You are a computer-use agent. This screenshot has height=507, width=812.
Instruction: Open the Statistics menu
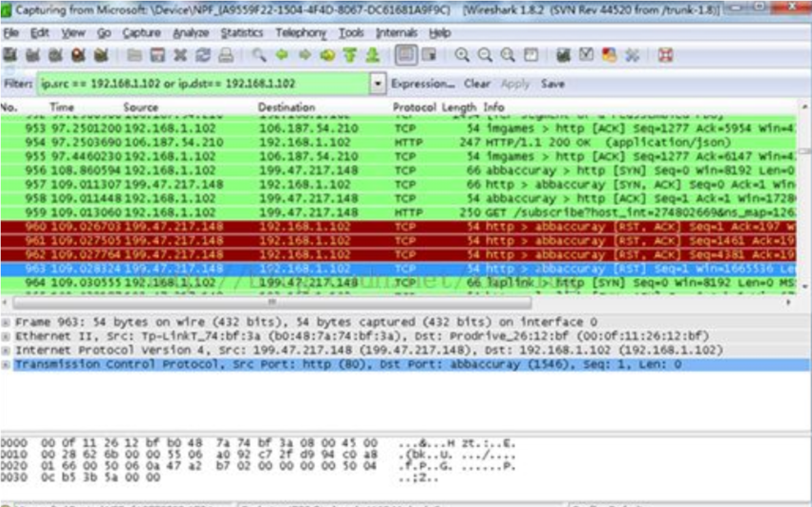tap(242, 33)
